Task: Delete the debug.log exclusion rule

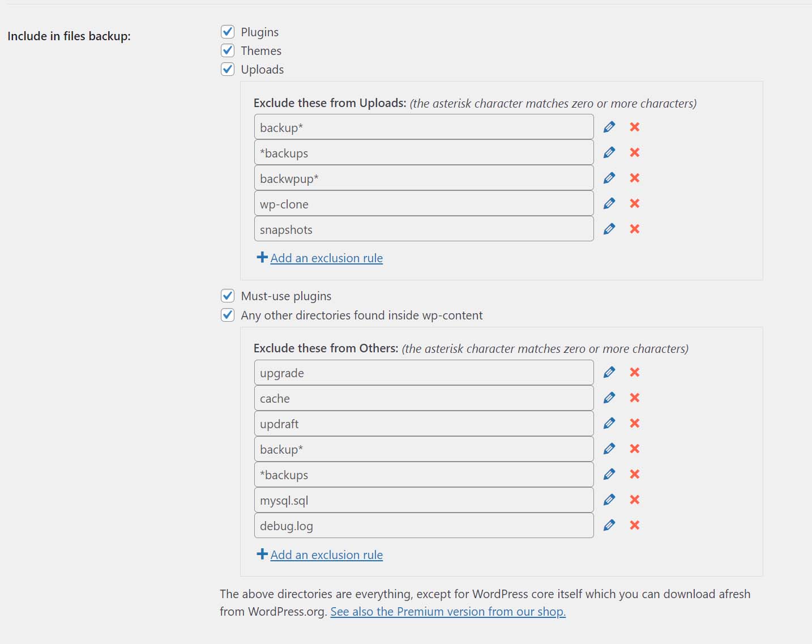Action: 634,525
